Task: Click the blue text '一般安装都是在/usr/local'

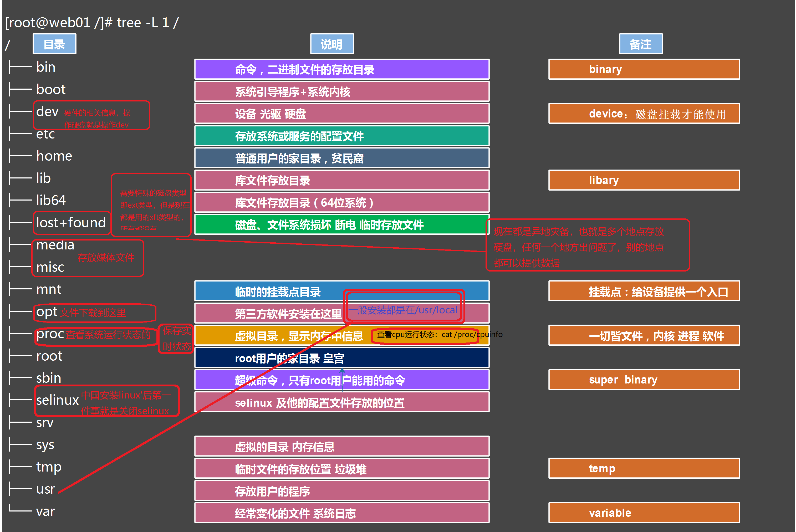Action: 403,310
